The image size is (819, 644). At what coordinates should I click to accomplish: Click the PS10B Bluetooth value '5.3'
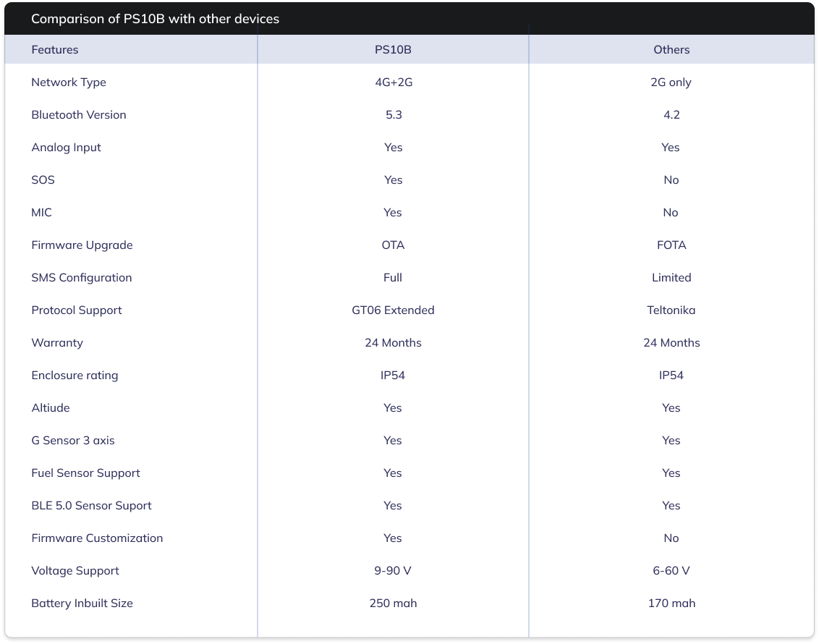pos(394,115)
